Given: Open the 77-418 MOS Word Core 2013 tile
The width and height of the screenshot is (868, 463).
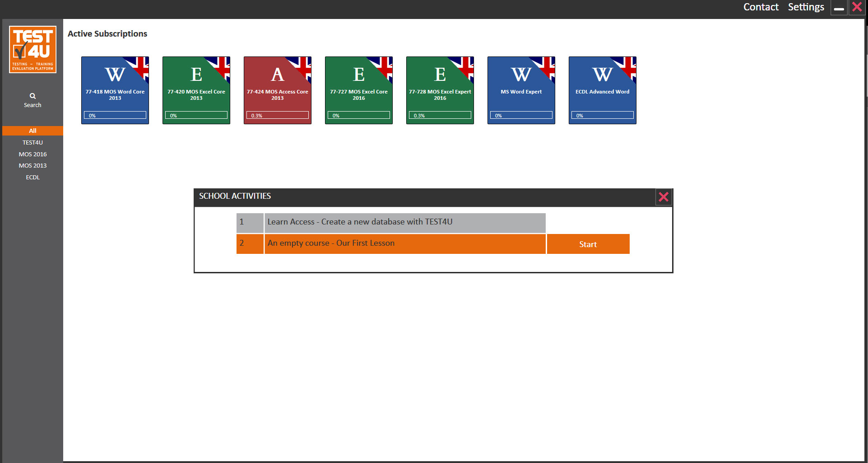Looking at the screenshot, I should coord(115,90).
